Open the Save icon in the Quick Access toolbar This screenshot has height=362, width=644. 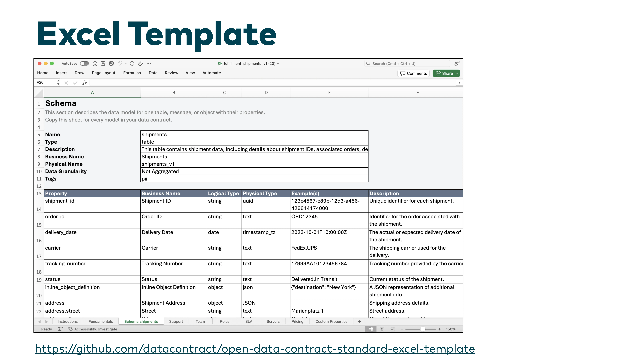103,63
